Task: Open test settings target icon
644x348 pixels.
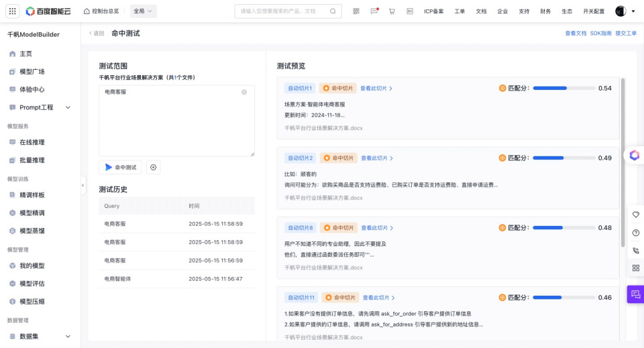Action: coord(153,167)
